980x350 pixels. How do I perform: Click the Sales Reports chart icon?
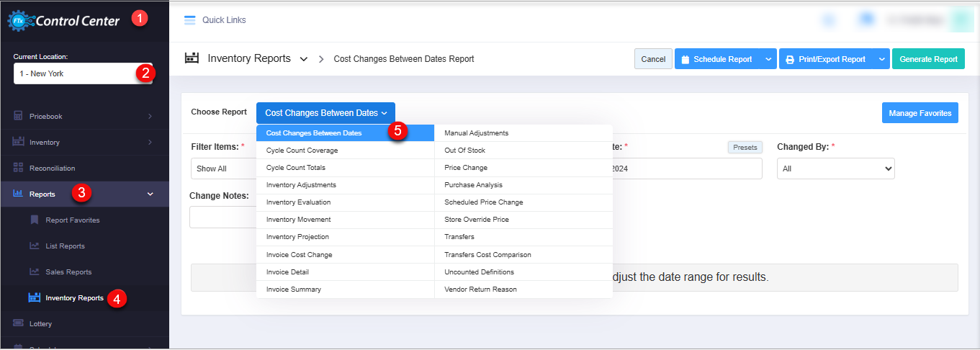click(x=34, y=272)
